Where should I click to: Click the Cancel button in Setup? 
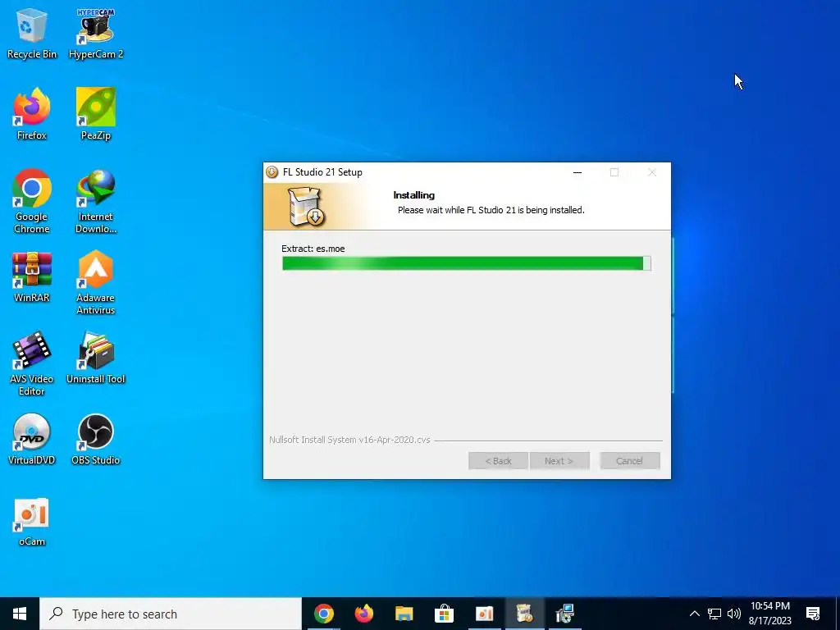click(629, 461)
